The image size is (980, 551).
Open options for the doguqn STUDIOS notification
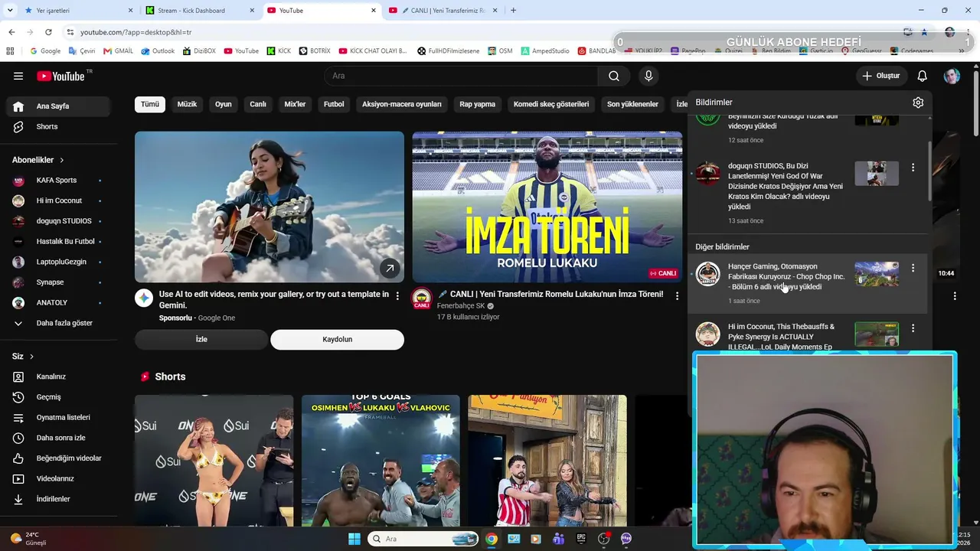click(913, 168)
